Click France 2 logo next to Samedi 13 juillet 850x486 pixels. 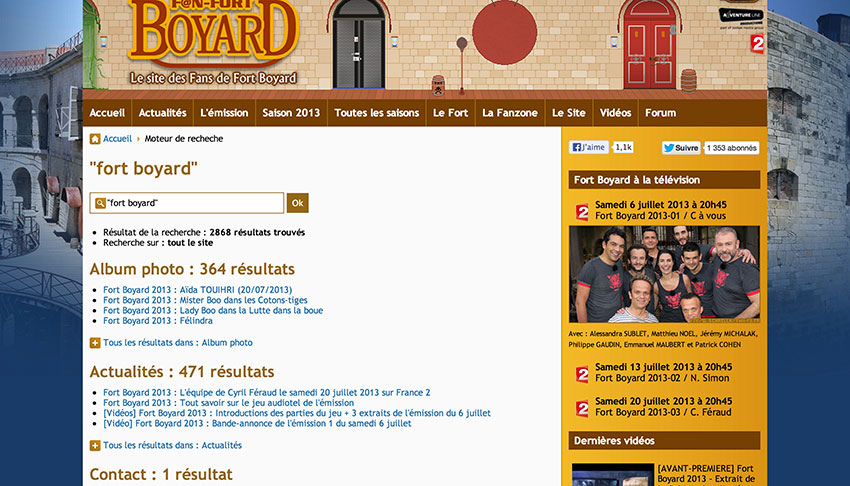pyautogui.click(x=582, y=373)
